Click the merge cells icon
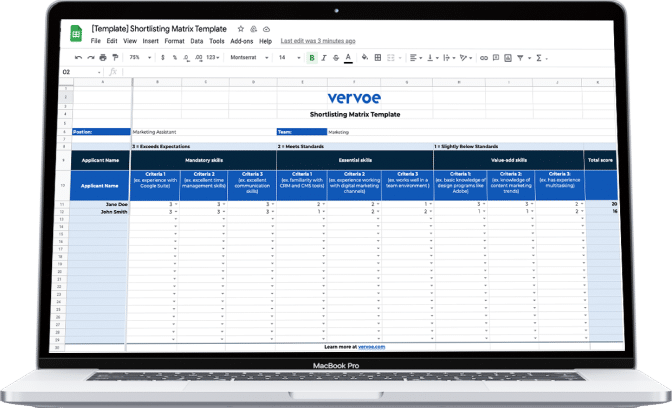 coord(391,57)
